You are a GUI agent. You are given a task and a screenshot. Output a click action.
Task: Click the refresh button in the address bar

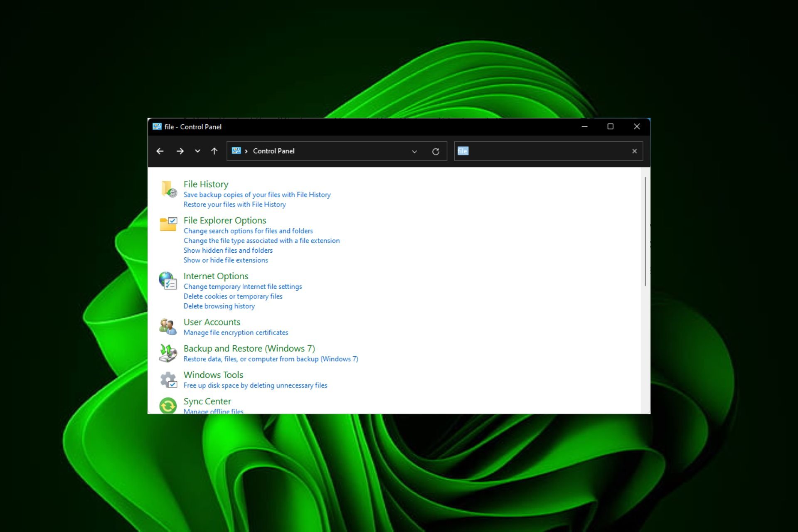436,151
